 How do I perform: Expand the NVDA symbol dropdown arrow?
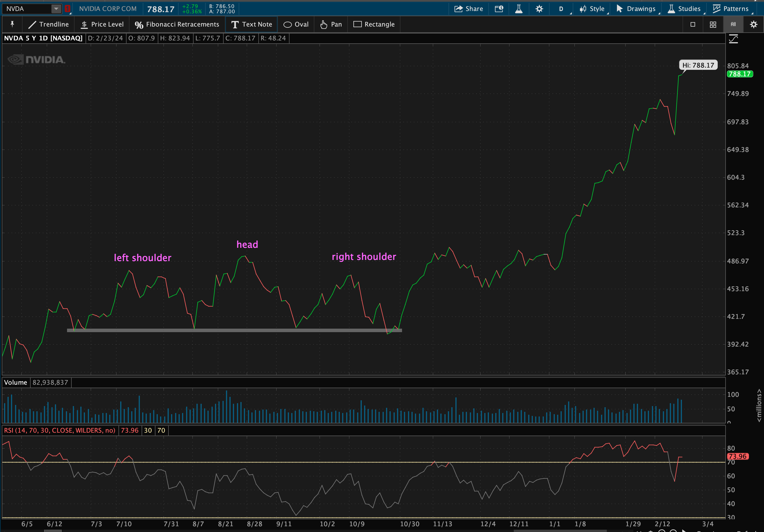[56, 9]
